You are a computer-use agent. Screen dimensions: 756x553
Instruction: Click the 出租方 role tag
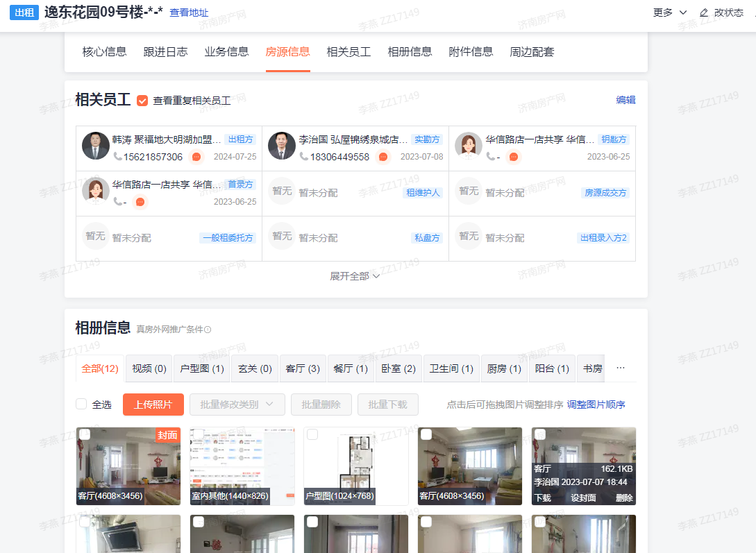point(241,139)
